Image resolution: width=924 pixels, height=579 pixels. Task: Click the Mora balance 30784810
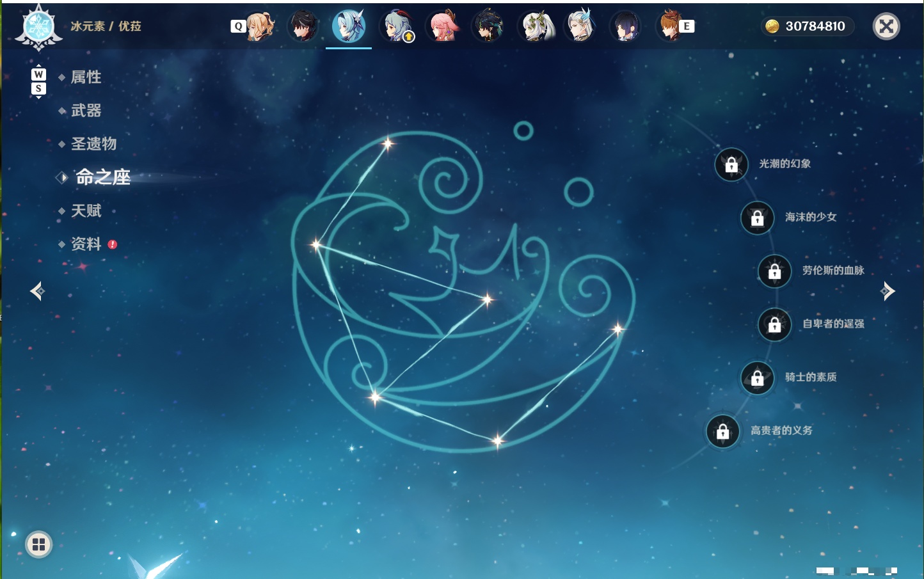[x=815, y=26]
